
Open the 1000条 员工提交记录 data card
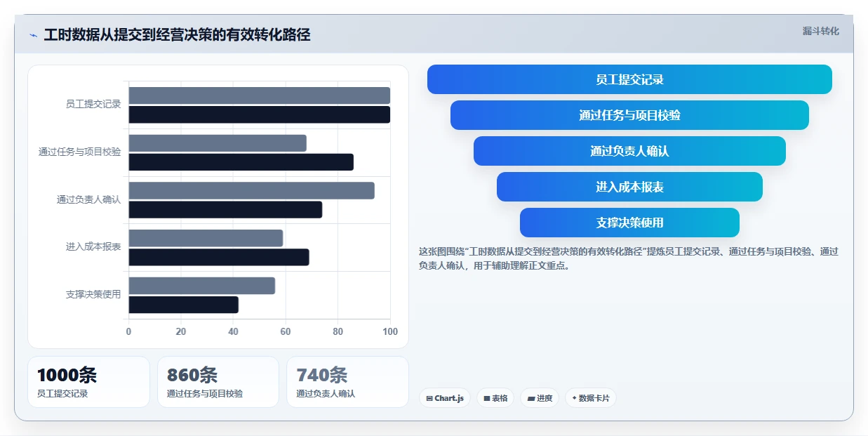[x=88, y=382]
